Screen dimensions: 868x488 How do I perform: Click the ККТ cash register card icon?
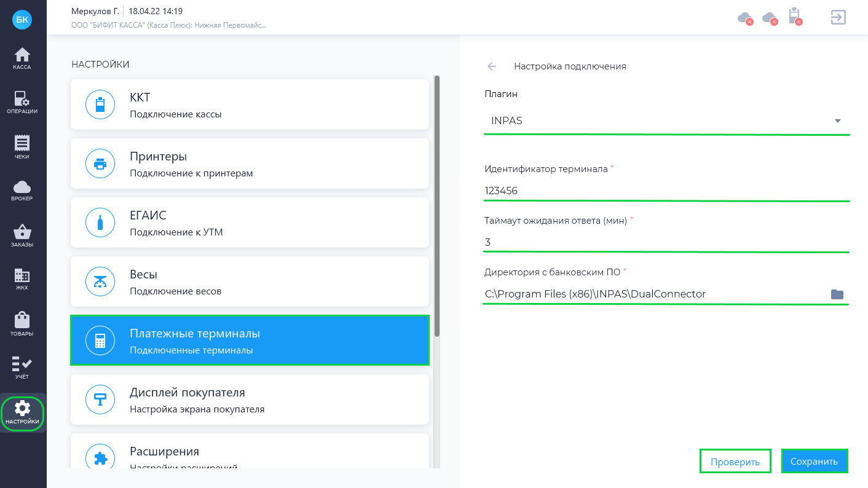click(x=100, y=104)
